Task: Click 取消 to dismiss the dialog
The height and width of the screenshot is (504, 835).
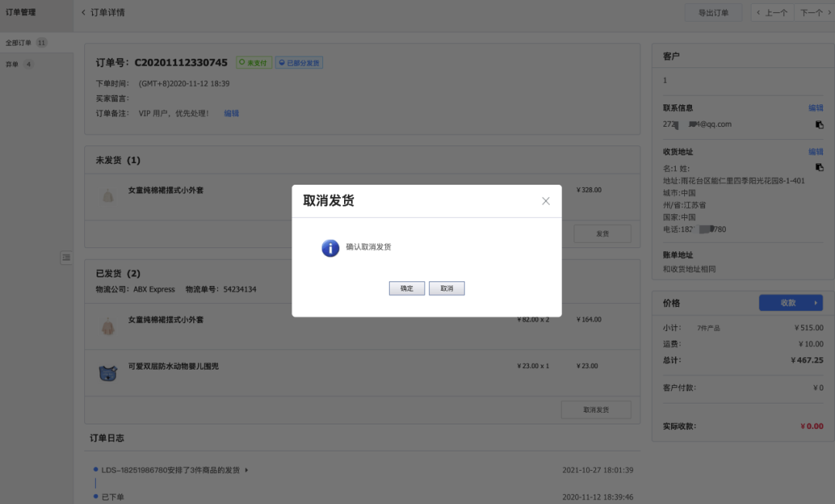Action: [447, 288]
